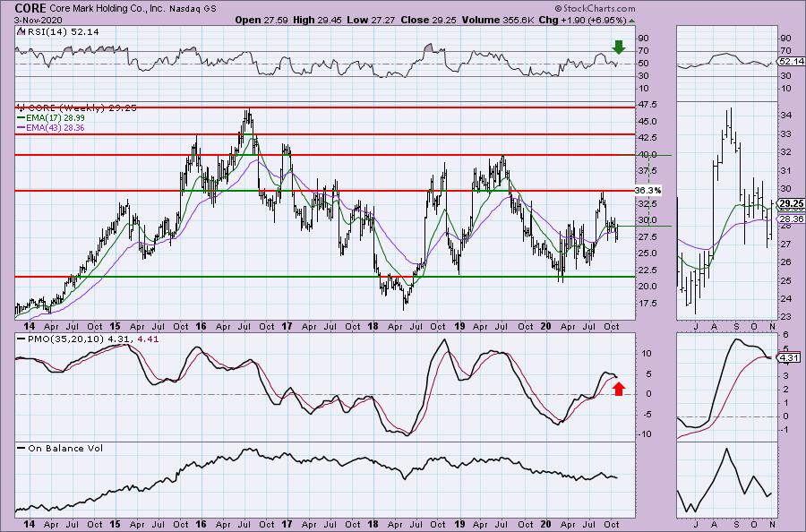
Task: Select the High 29.45 value
Action: [x=317, y=20]
